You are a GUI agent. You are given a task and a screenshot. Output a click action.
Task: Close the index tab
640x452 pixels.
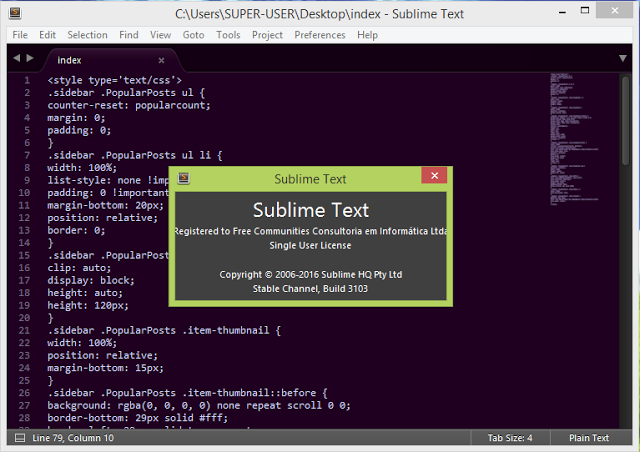click(x=161, y=60)
